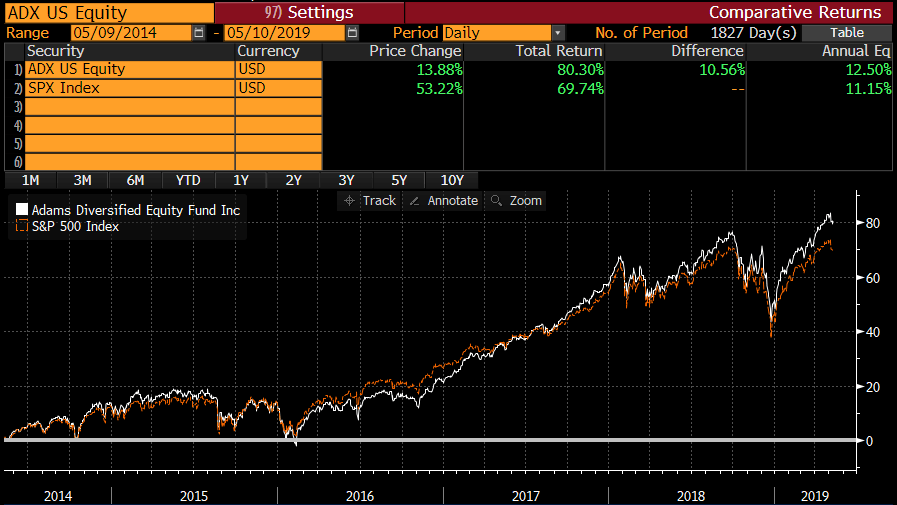897x505 pixels.
Task: Select the 2Y range tab
Action: coord(293,180)
